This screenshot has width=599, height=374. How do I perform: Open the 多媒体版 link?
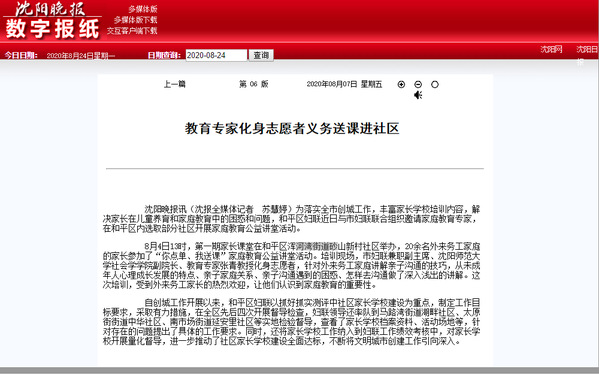point(143,9)
